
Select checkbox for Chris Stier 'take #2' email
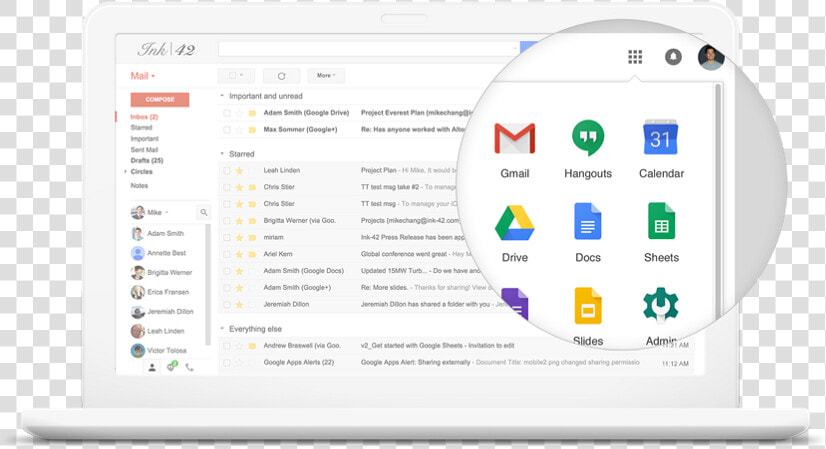tap(227, 187)
